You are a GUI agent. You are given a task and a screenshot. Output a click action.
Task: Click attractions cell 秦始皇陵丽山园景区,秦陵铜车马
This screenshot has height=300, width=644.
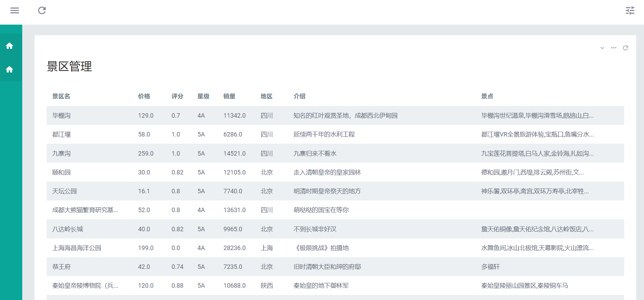click(525, 286)
